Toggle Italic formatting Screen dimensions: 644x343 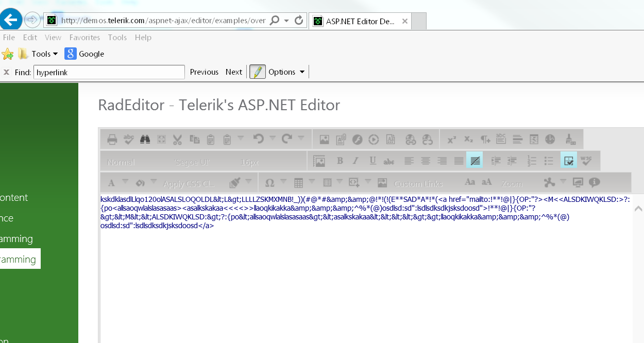(356, 161)
